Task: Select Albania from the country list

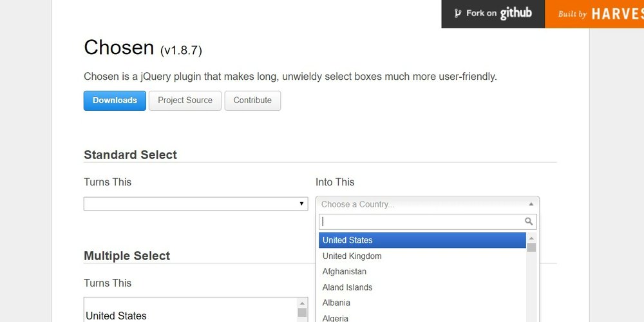Action: tap(422, 303)
